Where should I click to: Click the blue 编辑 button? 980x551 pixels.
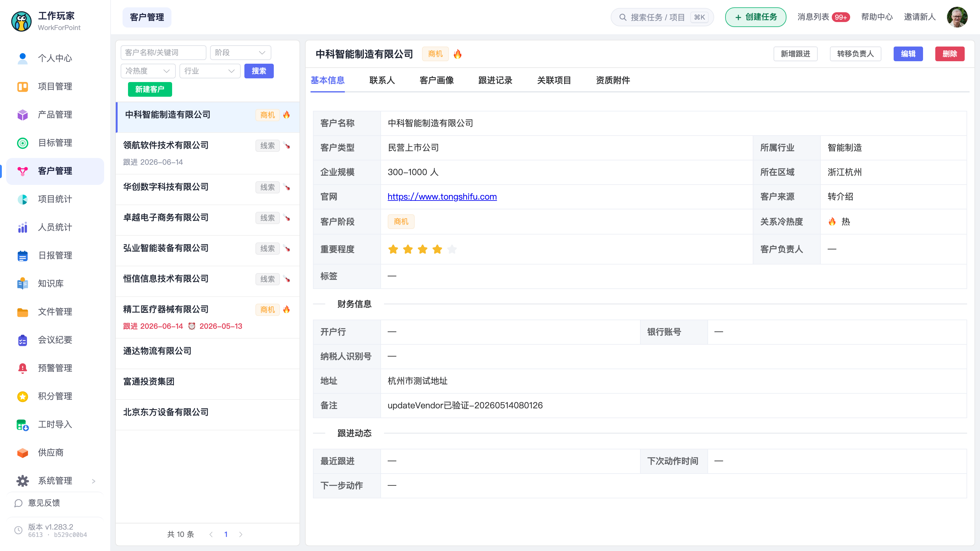click(908, 54)
